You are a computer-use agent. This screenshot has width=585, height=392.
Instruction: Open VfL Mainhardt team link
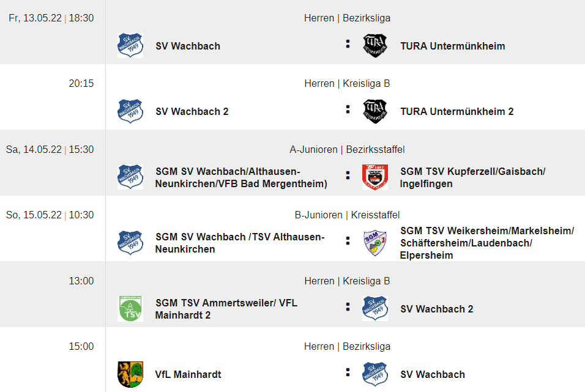pos(188,374)
